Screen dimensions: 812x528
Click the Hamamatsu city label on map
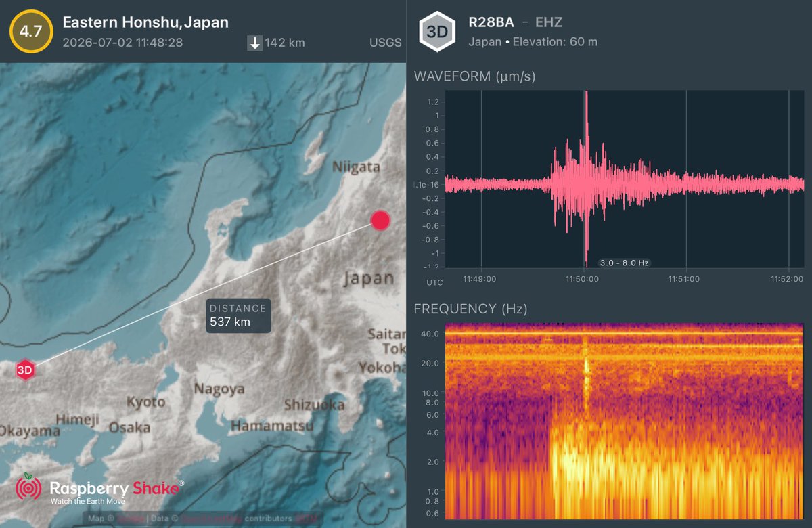click(x=271, y=426)
